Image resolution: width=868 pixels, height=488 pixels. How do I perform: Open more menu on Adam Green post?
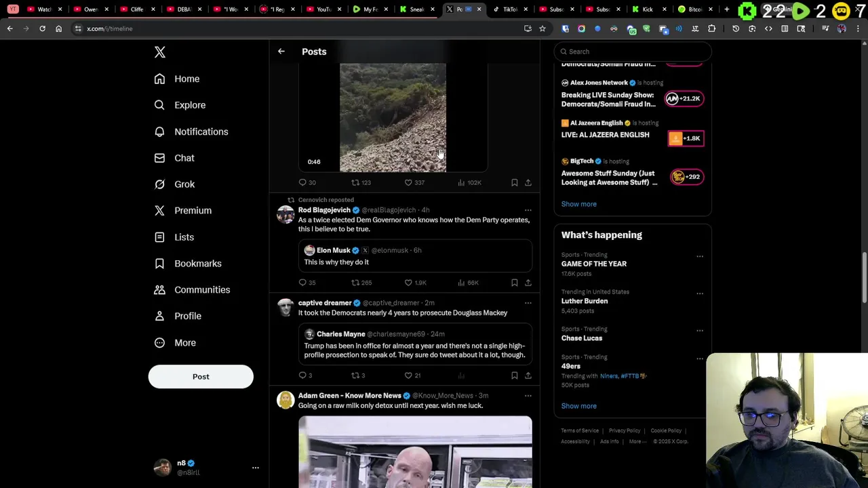[528, 396]
